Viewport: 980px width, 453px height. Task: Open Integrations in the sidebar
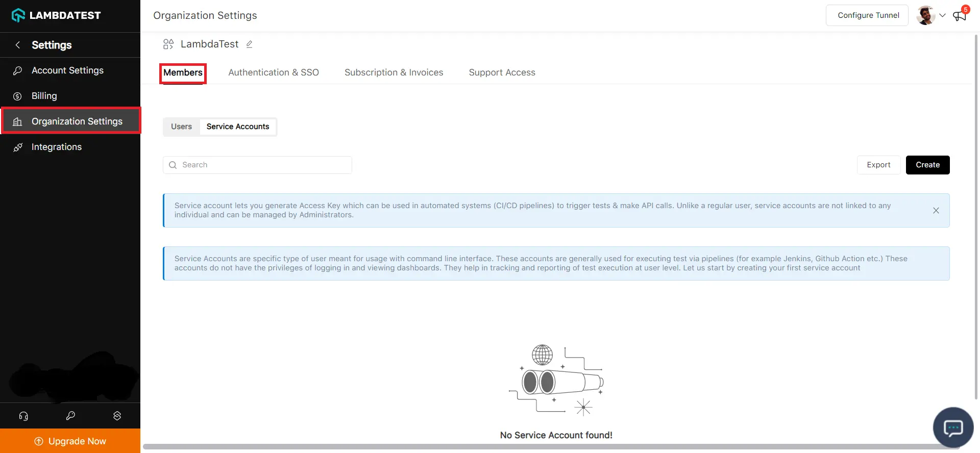click(x=57, y=147)
